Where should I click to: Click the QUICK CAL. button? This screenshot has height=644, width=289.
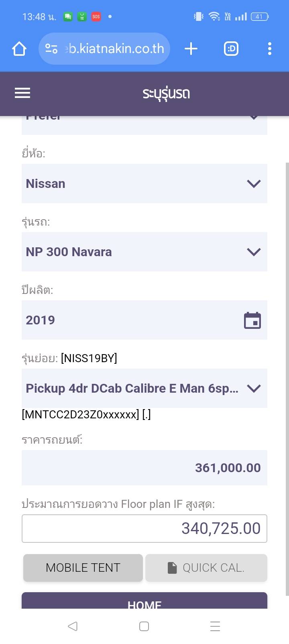(206, 568)
